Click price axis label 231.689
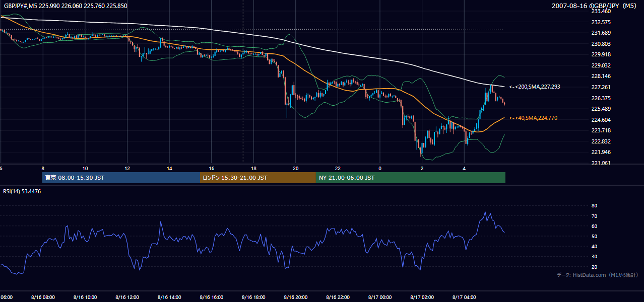Image resolution: width=644 pixels, height=302 pixels. tap(601, 33)
